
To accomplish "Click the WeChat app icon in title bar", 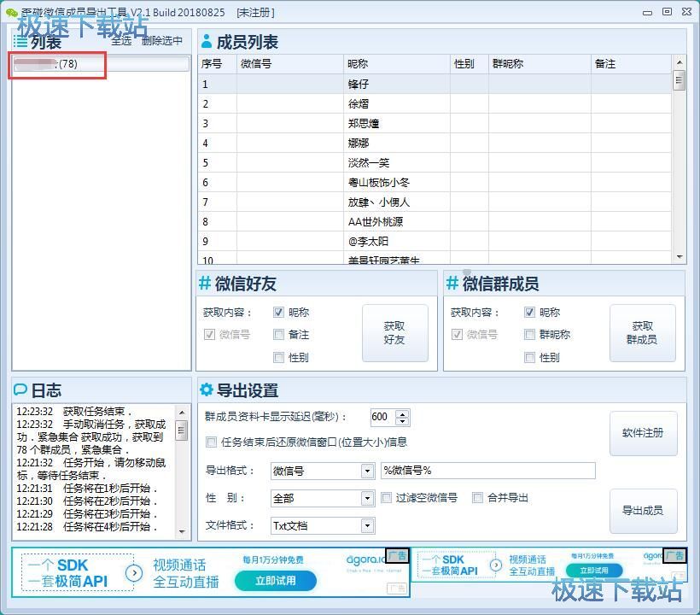I will (12, 13).
